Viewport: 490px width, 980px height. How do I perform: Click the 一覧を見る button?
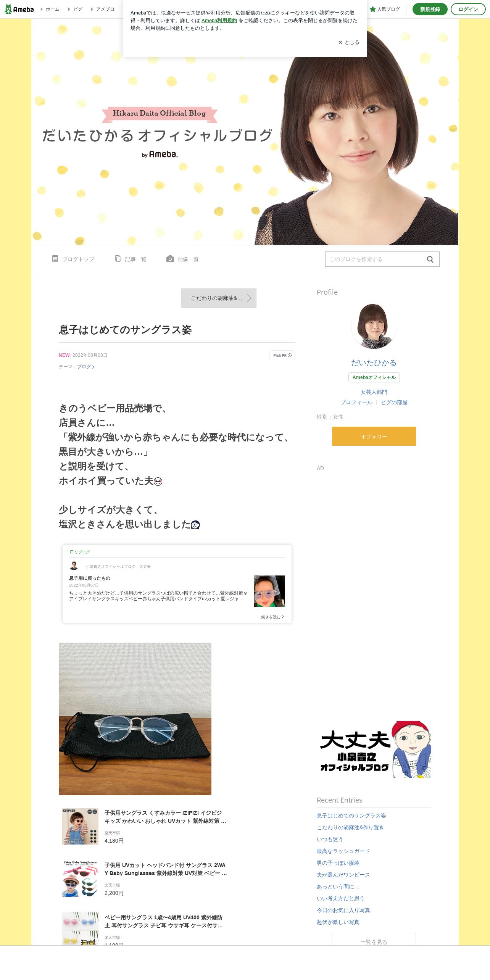click(x=374, y=939)
